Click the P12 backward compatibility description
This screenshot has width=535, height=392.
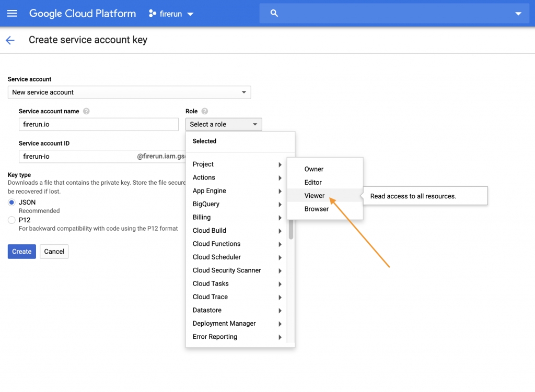tap(98, 229)
